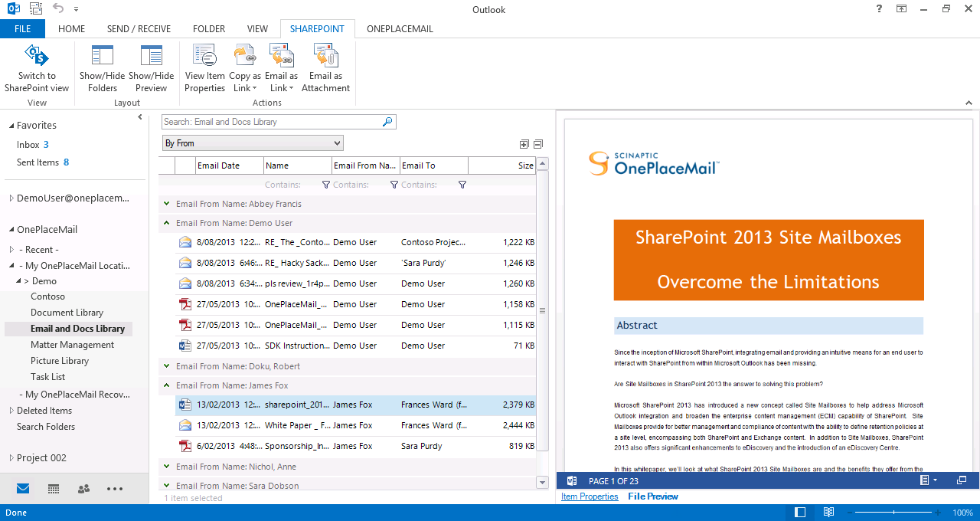Click the expand all groups icon

pos(524,144)
